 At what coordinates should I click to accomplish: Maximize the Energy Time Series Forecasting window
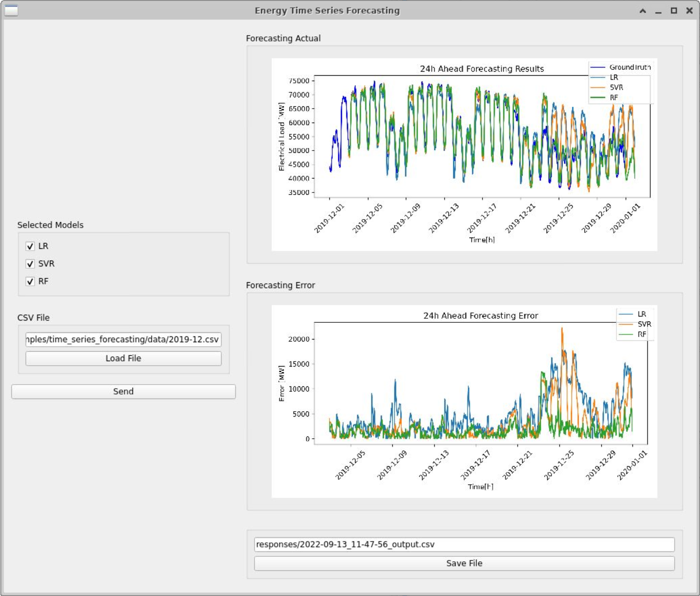674,10
